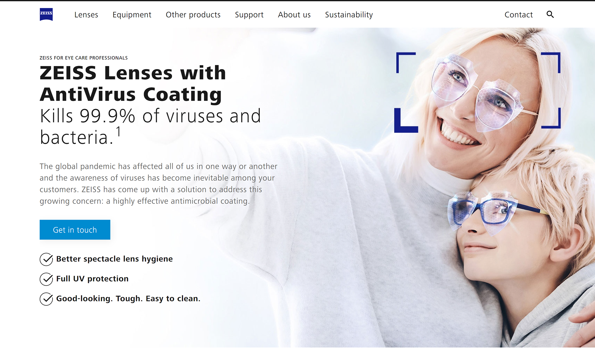Click checkmark icon beside Good-looking. Tough. Easy to clean.

(46, 299)
